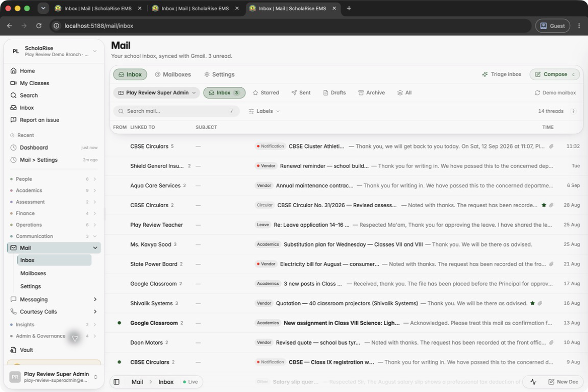Collapse the Communication section

(x=54, y=236)
